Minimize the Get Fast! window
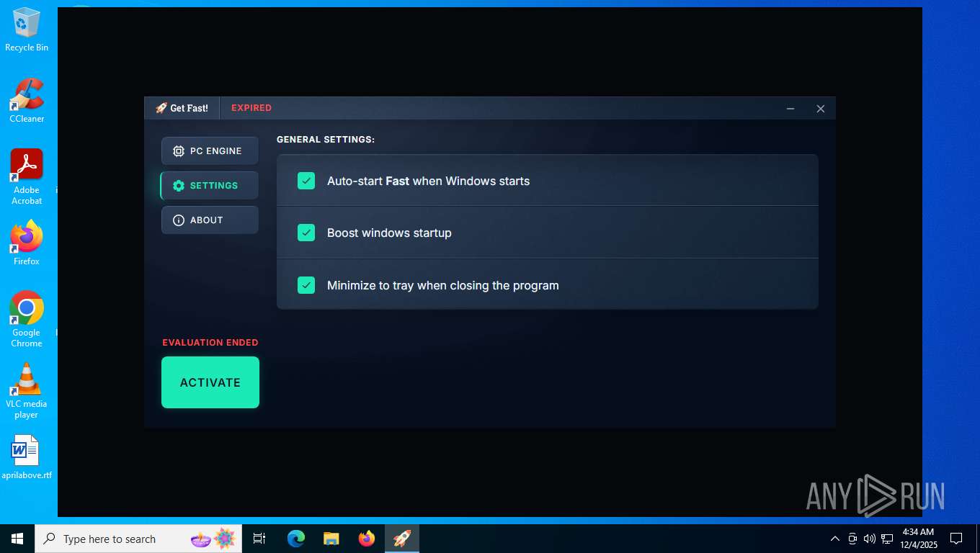 click(x=790, y=109)
